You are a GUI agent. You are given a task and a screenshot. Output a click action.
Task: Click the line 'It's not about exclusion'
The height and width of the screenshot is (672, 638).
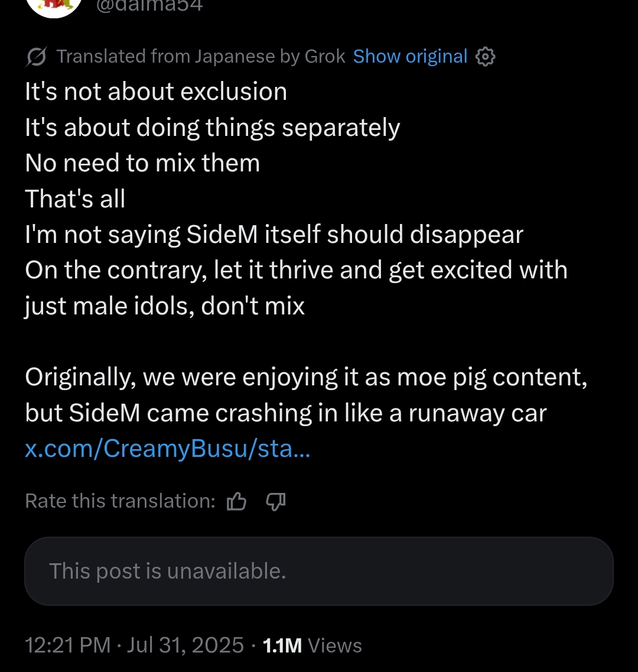[156, 91]
